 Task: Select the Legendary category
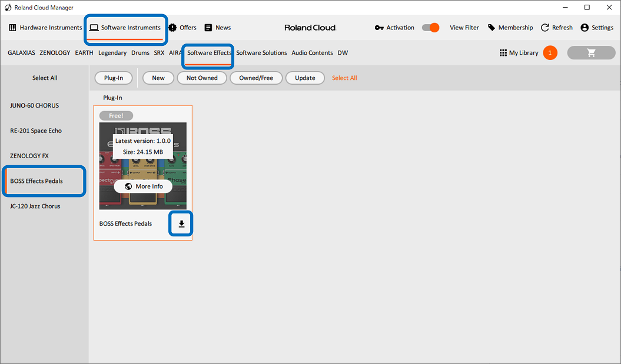point(112,52)
